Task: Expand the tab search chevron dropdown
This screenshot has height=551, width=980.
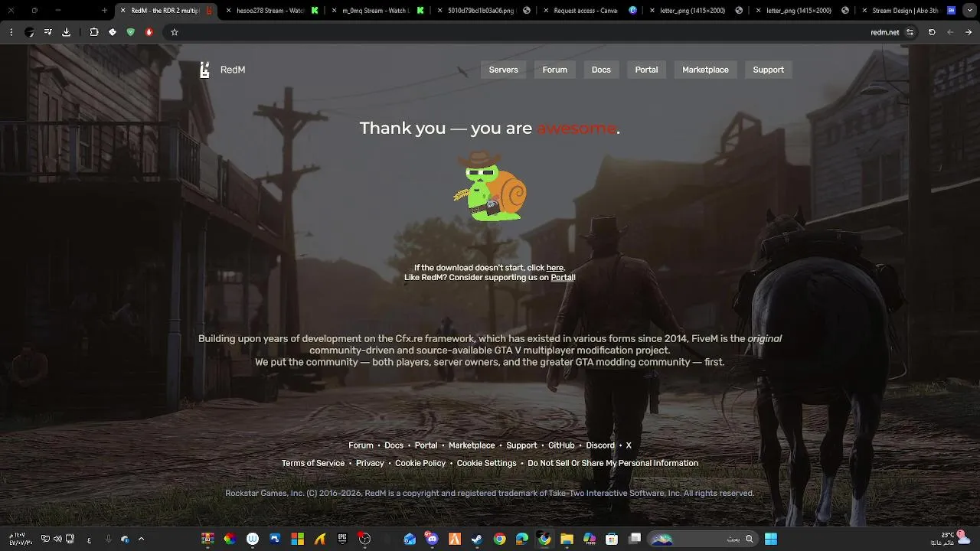Action: (969, 11)
